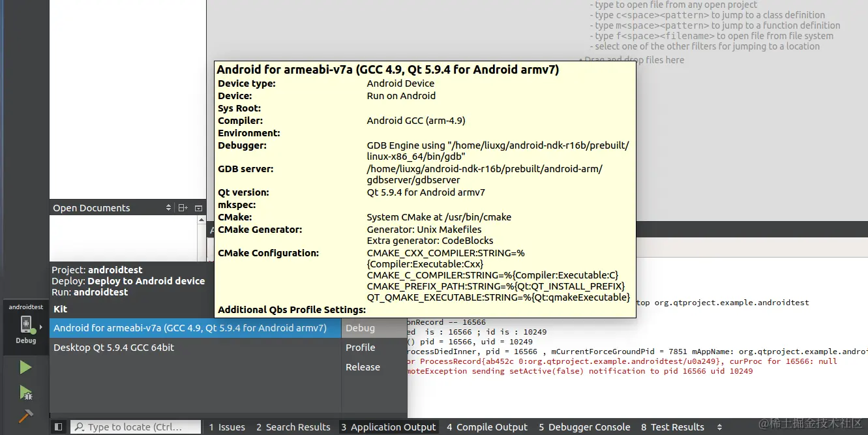The width and height of the screenshot is (868, 435).
Task: Open the 3 Application Output pane
Action: 389,427
